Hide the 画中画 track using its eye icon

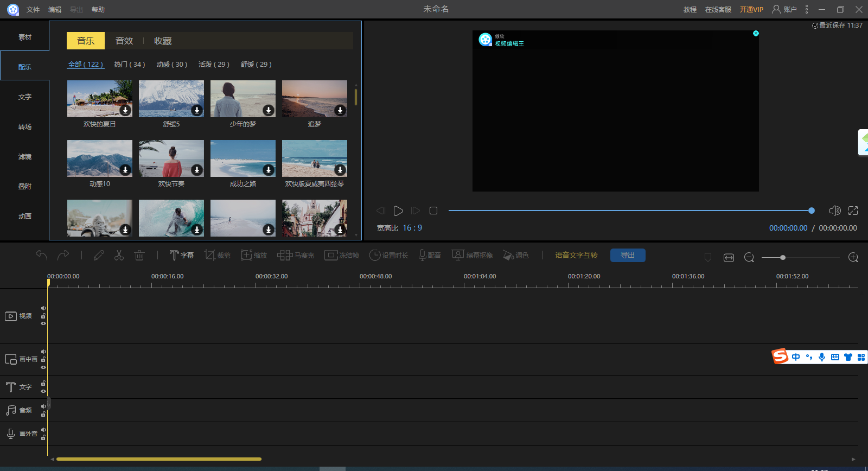[43, 367]
